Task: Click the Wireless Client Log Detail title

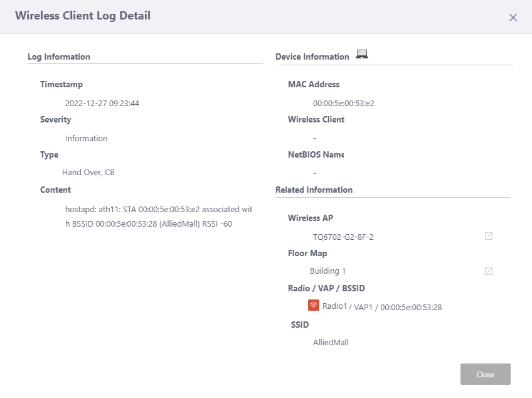Action: coord(83,16)
